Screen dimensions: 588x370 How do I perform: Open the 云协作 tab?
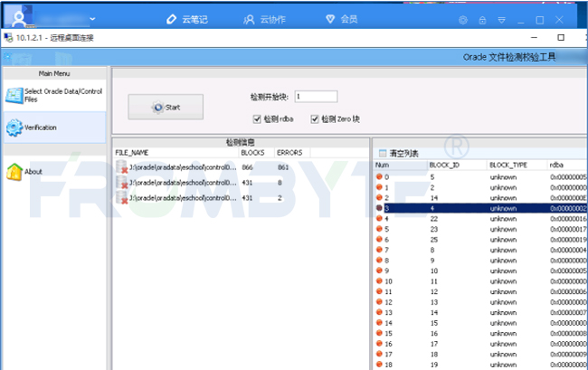265,20
